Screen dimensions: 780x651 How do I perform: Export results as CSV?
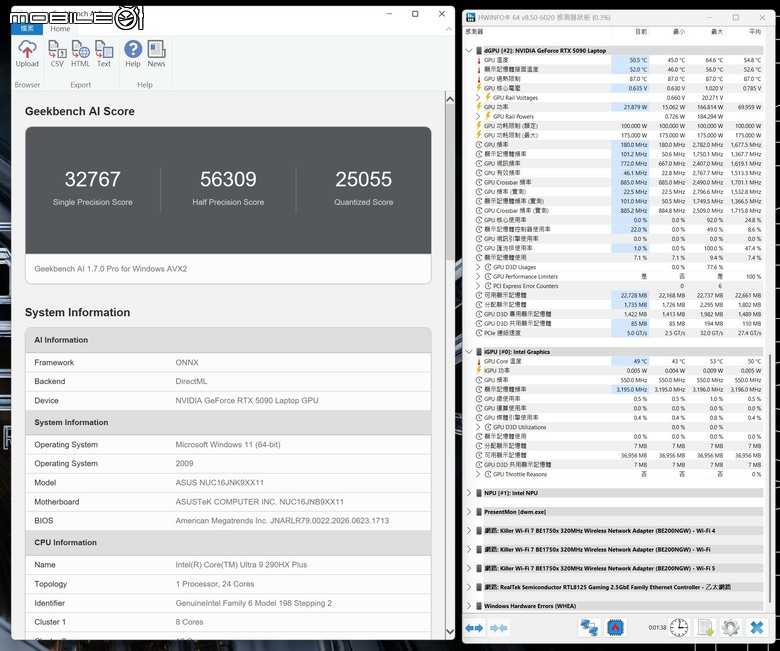pyautogui.click(x=57, y=54)
